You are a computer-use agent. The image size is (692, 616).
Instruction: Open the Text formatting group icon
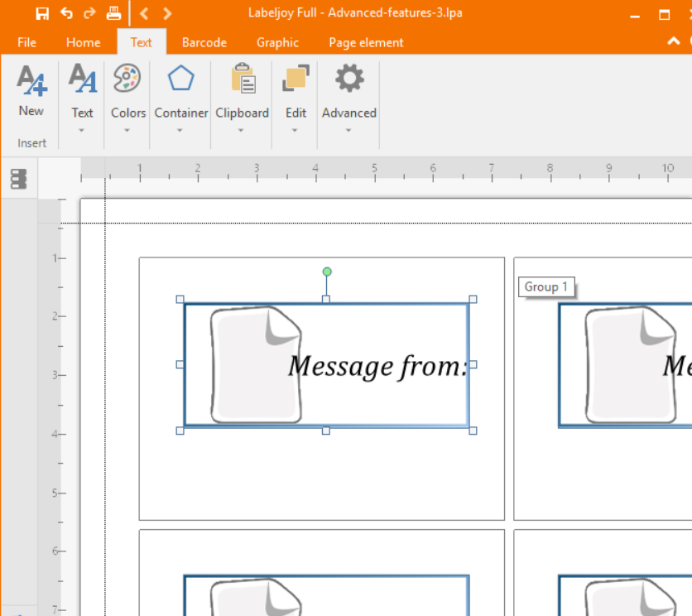(83, 78)
